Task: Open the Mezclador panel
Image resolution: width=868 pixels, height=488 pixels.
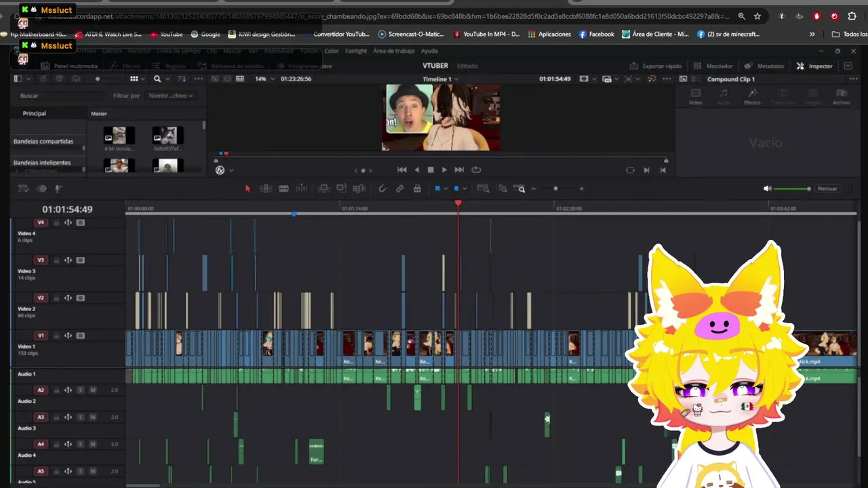Action: coord(713,66)
